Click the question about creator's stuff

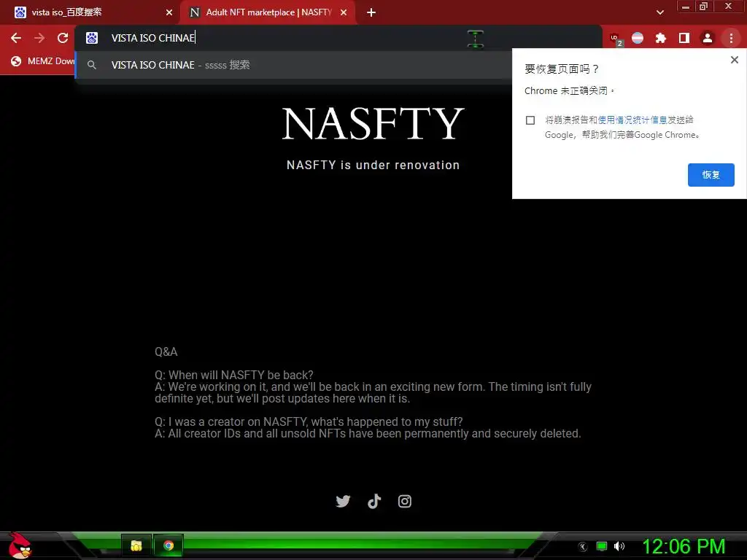tap(309, 422)
